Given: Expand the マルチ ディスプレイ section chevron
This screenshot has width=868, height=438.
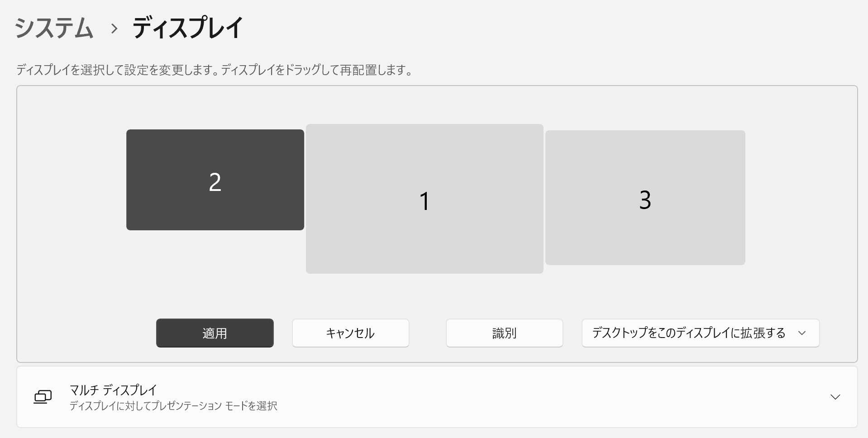Looking at the screenshot, I should pyautogui.click(x=835, y=397).
